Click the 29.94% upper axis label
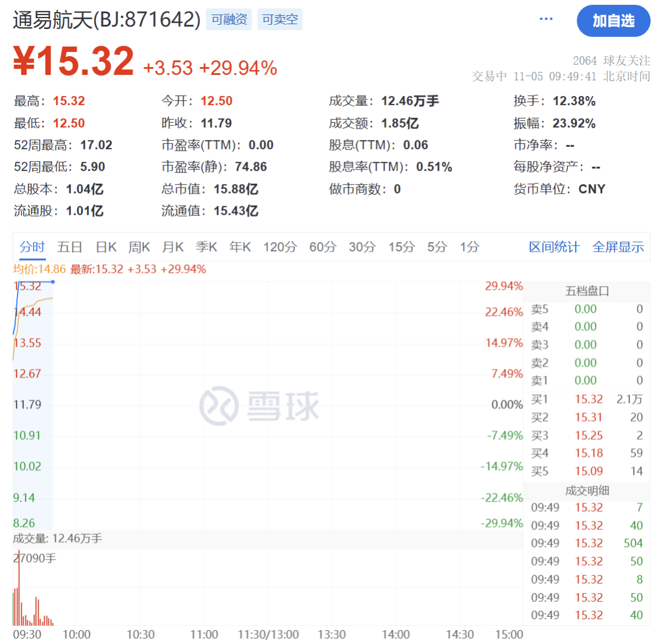This screenshot has height=644, width=653. coord(504,286)
